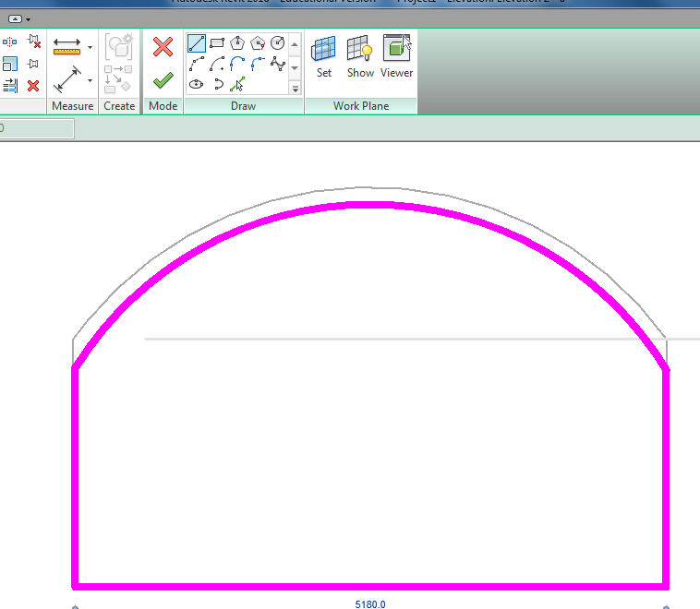Viewport: 700px width, 609px height.
Task: Cancel edit mode with the red X
Action: click(x=163, y=47)
